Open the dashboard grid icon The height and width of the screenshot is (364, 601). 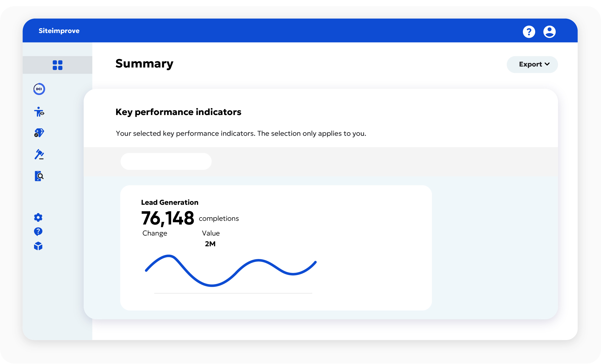tap(57, 65)
